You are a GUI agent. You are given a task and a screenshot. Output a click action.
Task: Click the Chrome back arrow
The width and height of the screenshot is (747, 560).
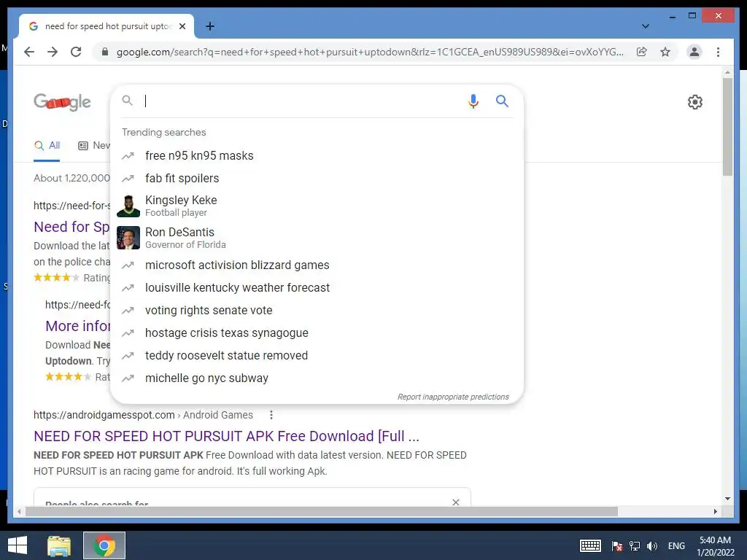click(29, 52)
